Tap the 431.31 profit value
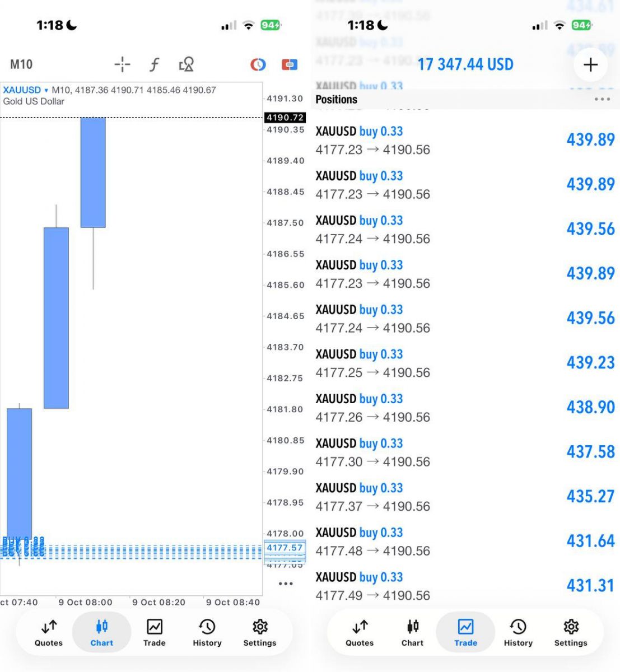 pos(591,585)
